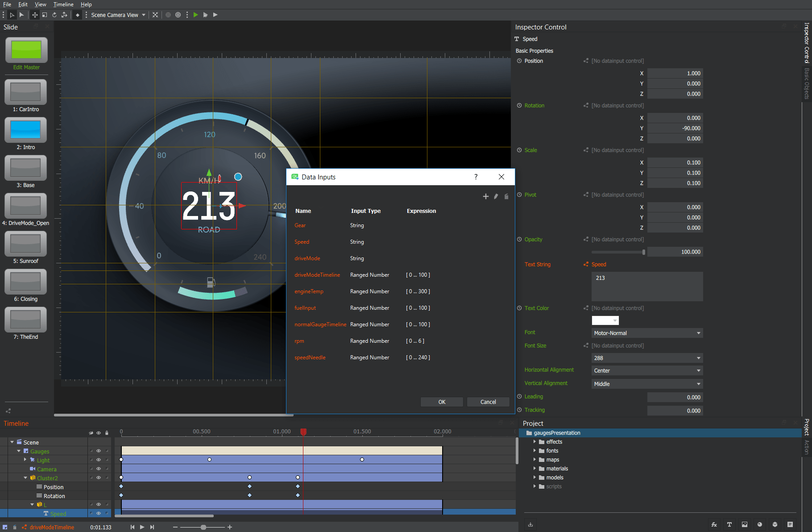Open the Text Color swatch picker
This screenshot has height=532, width=812.
pos(605,320)
